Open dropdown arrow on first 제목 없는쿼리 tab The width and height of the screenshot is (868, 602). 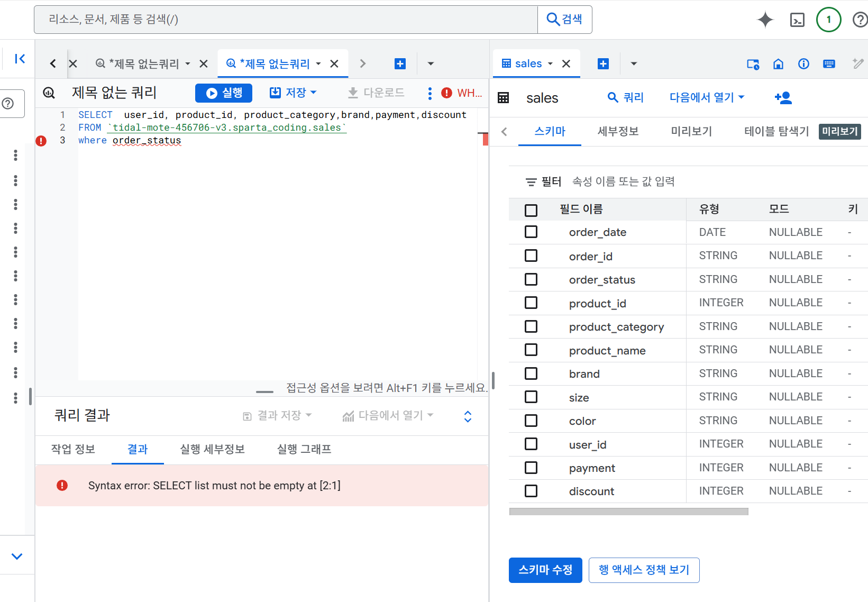coord(188,63)
